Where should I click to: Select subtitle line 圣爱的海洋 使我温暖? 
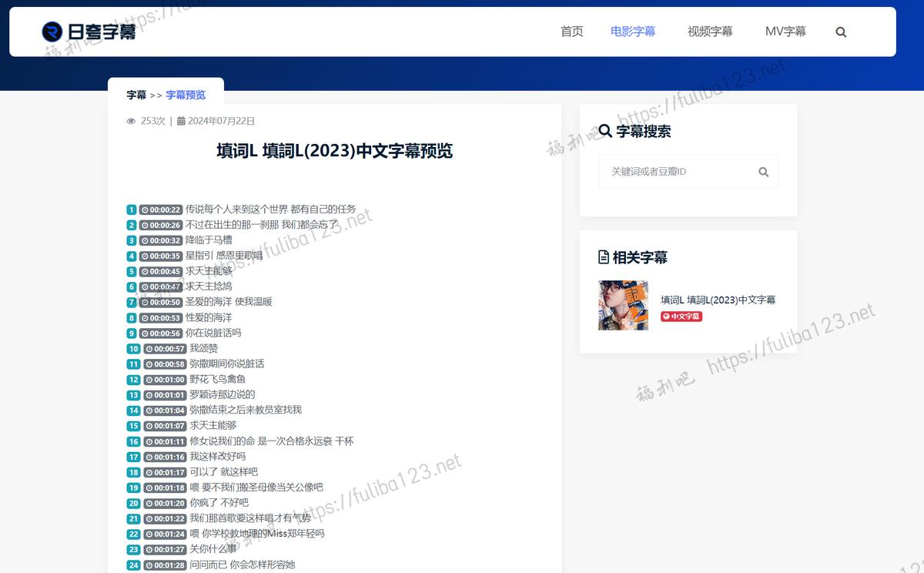[229, 302]
